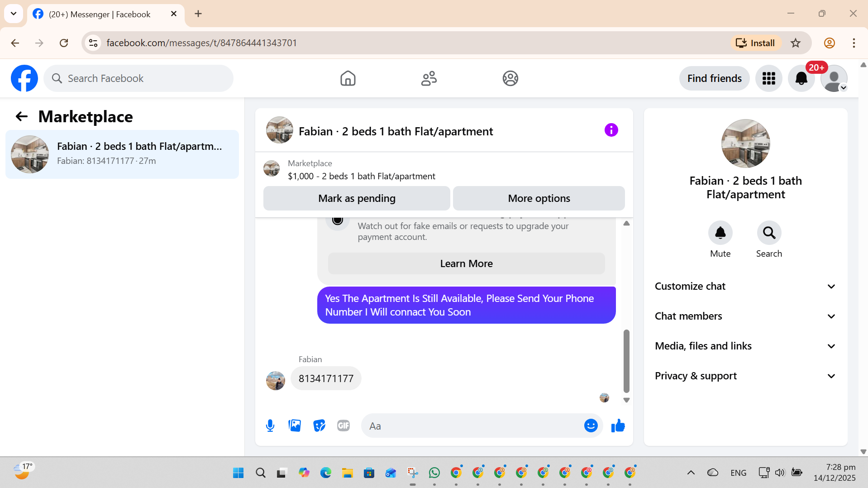Open Chrome three-dot menu
Screen dimensions: 868x488
click(x=854, y=43)
